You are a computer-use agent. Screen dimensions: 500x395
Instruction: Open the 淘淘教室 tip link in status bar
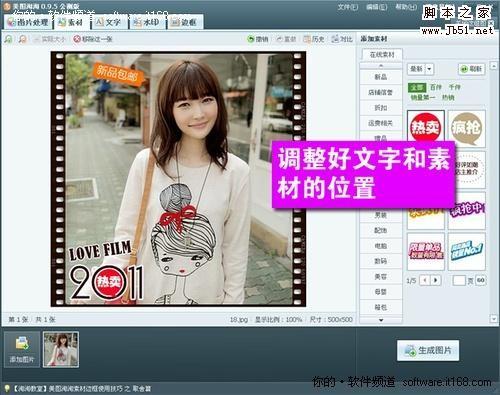82,389
